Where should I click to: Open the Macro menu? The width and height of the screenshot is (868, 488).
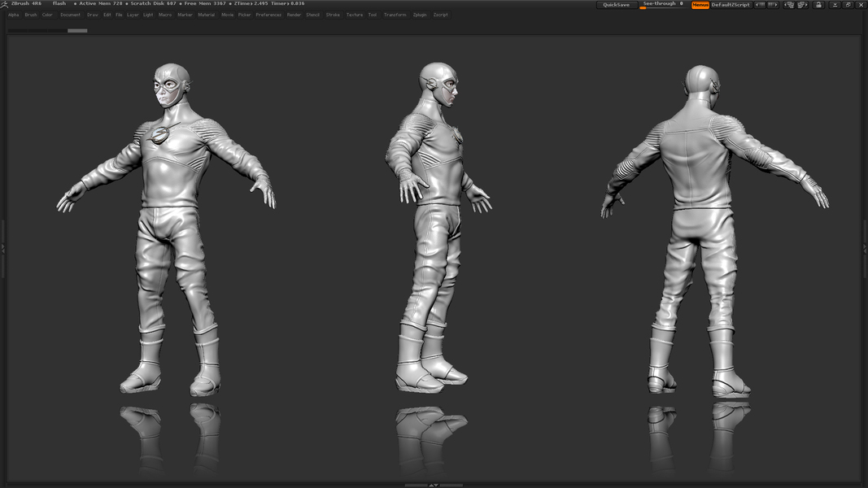pos(165,15)
